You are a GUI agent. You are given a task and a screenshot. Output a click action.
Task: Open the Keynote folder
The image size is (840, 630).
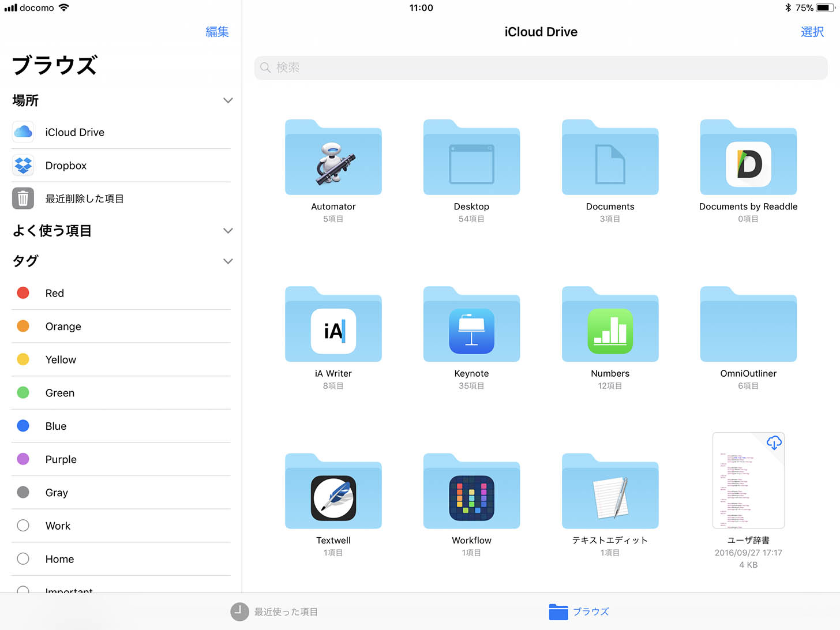(471, 325)
